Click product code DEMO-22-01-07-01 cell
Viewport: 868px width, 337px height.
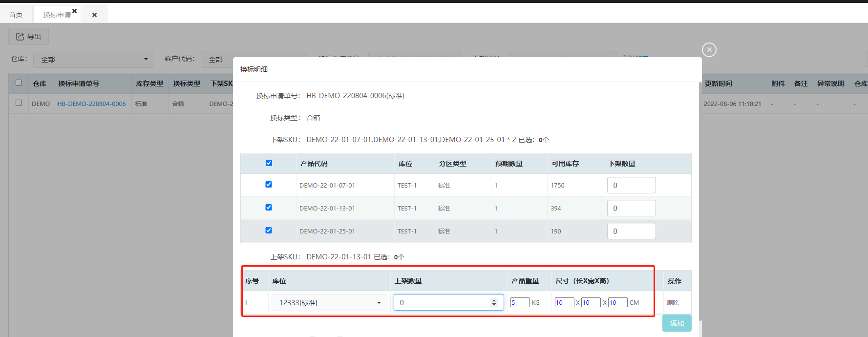tap(327, 186)
